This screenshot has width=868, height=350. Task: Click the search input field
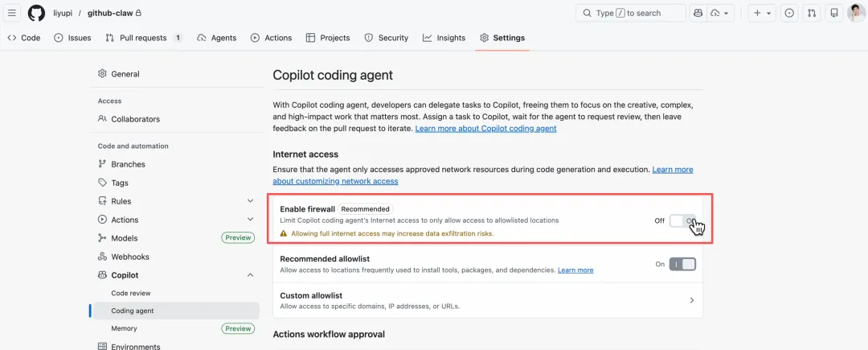point(631,13)
